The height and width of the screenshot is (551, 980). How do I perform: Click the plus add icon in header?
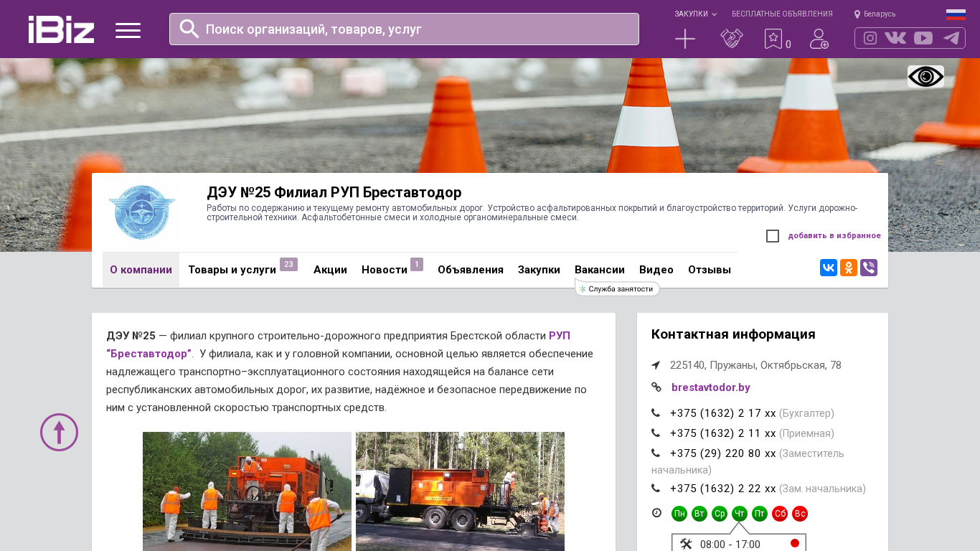coord(685,39)
